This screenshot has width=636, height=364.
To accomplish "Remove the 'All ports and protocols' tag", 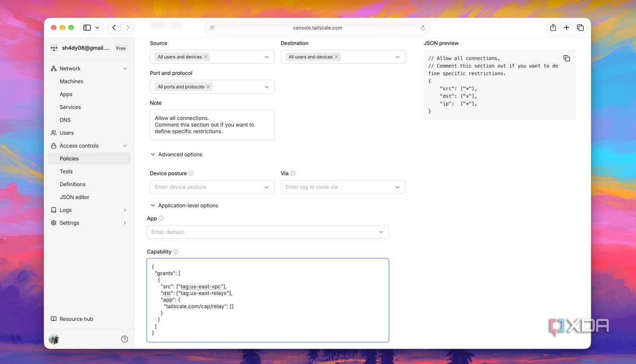I will 208,87.
